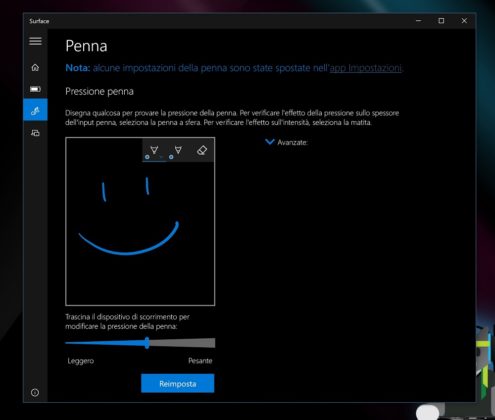Image resolution: width=495 pixels, height=420 pixels.
Task: Select the pencil drawing tool
Action: click(x=178, y=150)
